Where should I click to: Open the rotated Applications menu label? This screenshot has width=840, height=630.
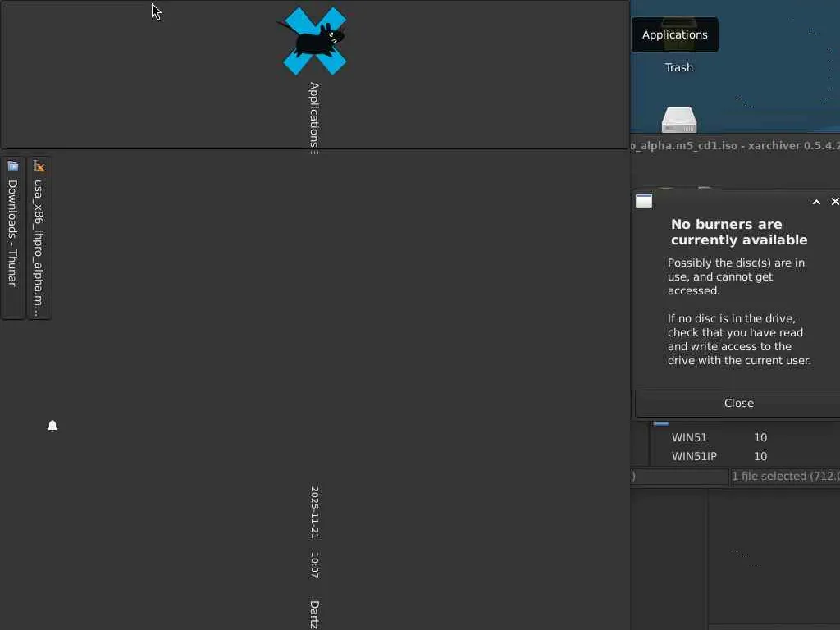[x=314, y=115]
